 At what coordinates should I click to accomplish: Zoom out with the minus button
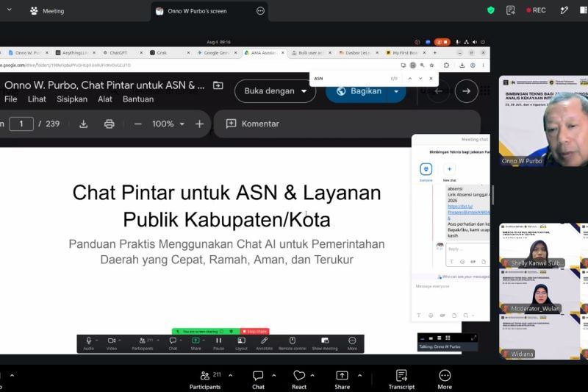pyautogui.click(x=137, y=124)
